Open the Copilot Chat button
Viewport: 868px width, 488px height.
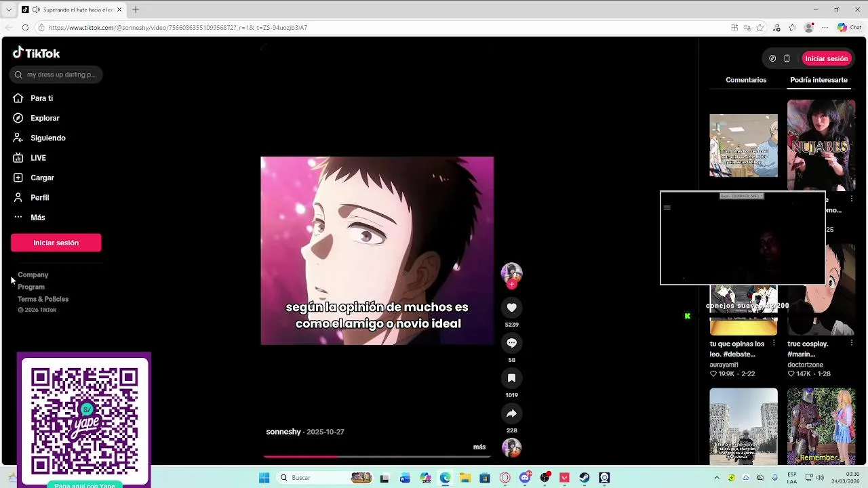point(850,28)
